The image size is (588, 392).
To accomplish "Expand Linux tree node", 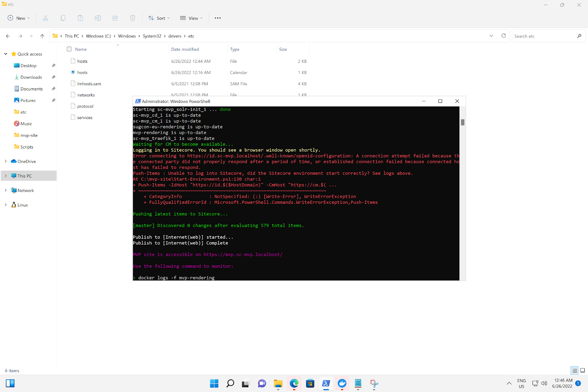I will pos(6,205).
